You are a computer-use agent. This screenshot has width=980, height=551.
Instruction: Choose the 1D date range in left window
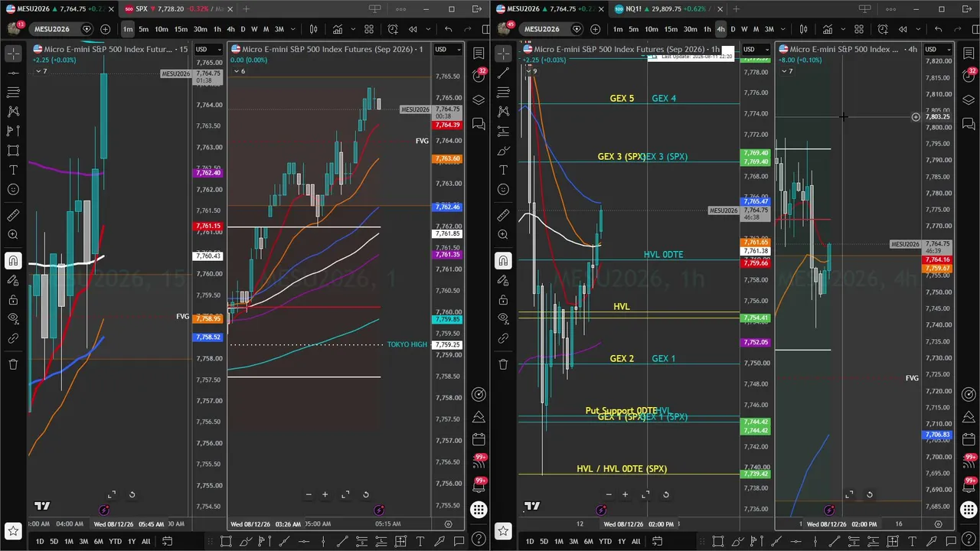[40, 541]
